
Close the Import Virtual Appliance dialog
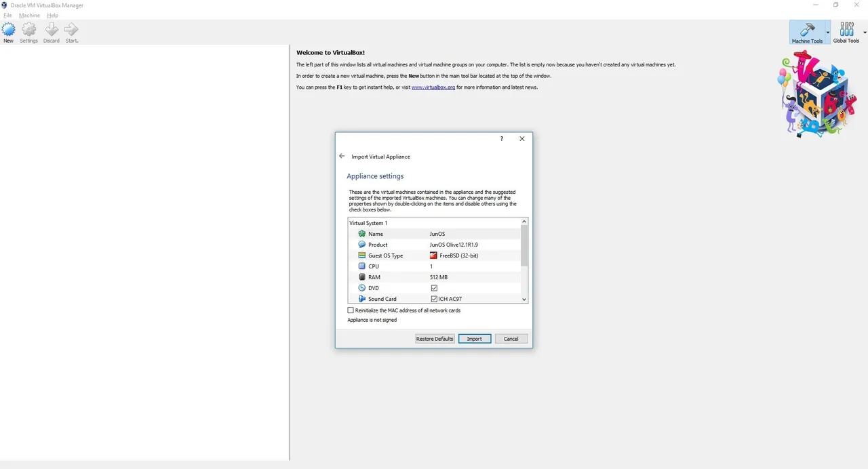tap(522, 139)
